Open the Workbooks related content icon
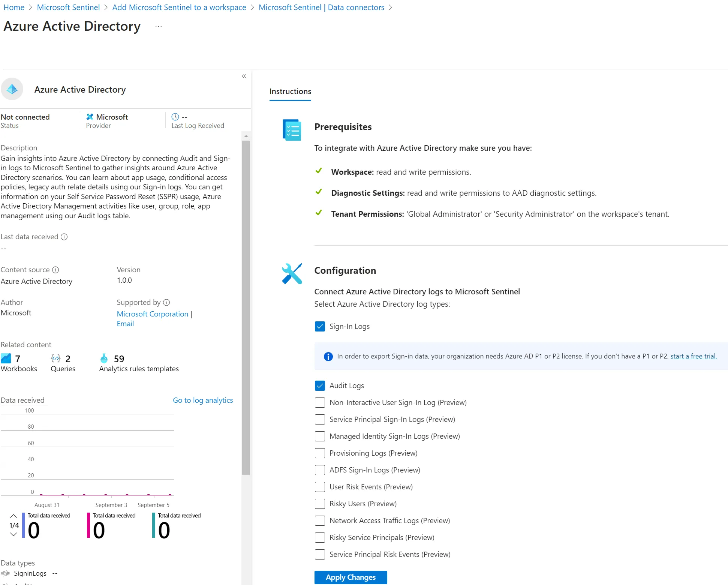This screenshot has width=728, height=585. (6, 358)
